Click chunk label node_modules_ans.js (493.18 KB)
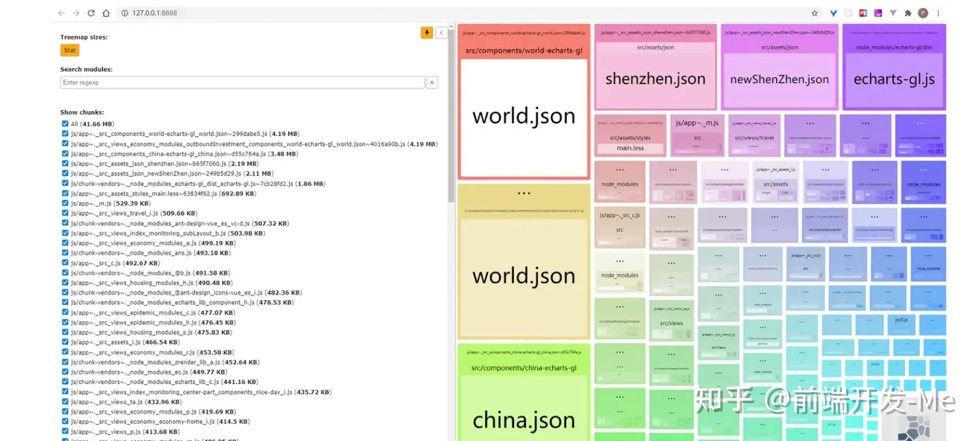The height and width of the screenshot is (441, 980). 150,253
